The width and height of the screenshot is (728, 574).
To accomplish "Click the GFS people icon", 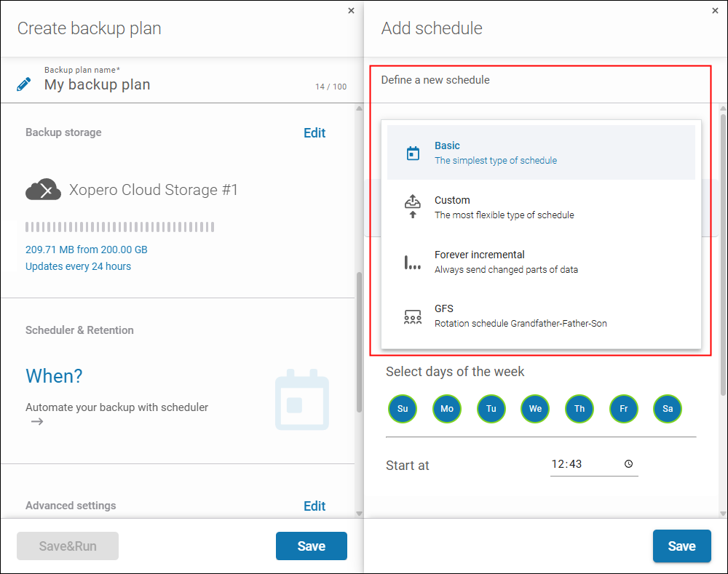I will (413, 317).
